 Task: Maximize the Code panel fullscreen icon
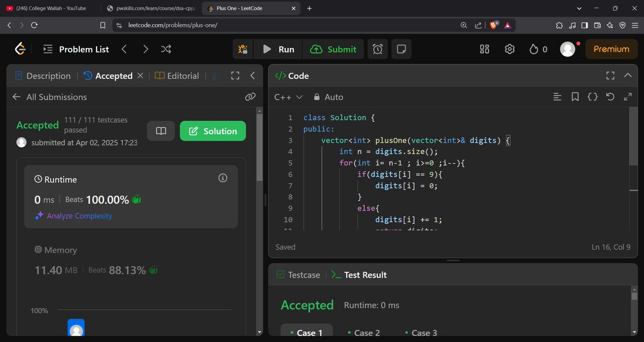point(610,76)
